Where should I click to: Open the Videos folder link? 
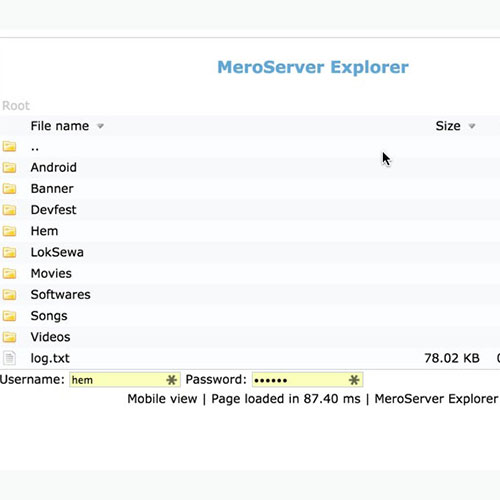(50, 337)
